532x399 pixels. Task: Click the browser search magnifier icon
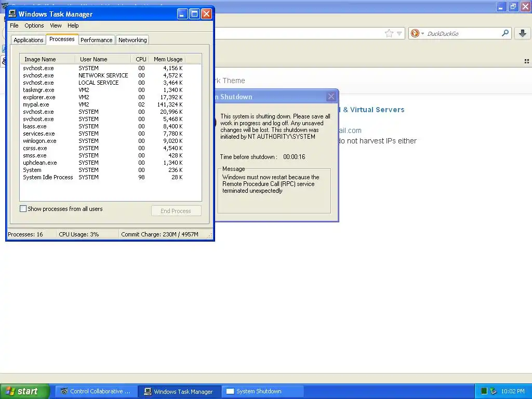[x=505, y=33]
